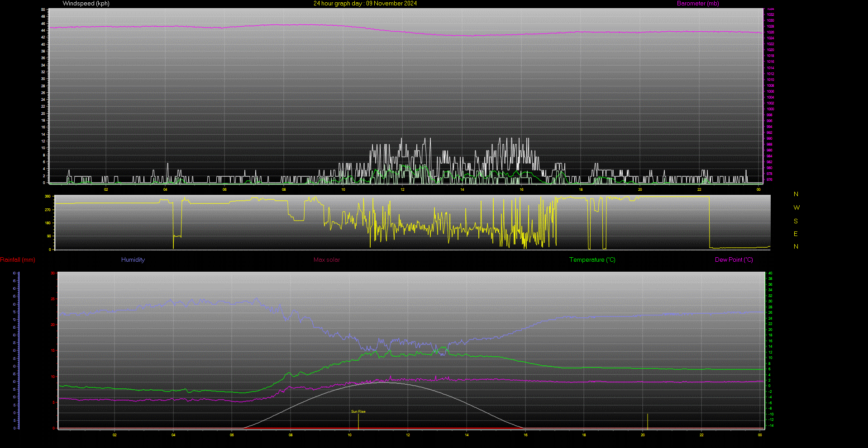
Task: Click the 360 value on wind direction axis
Action: click(48, 197)
